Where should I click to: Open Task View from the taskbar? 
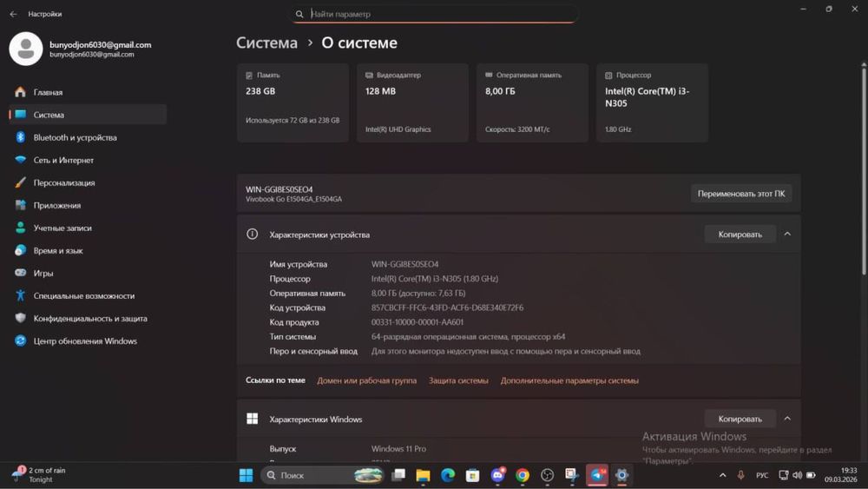pyautogui.click(x=398, y=475)
